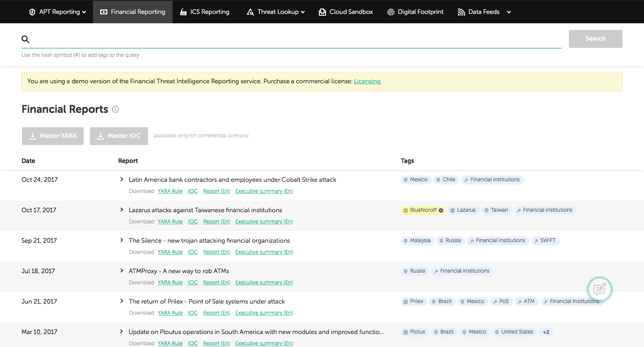Viewport: 644px width, 347px height.
Task: Click the APT Reporting shield icon
Action: tap(32, 12)
